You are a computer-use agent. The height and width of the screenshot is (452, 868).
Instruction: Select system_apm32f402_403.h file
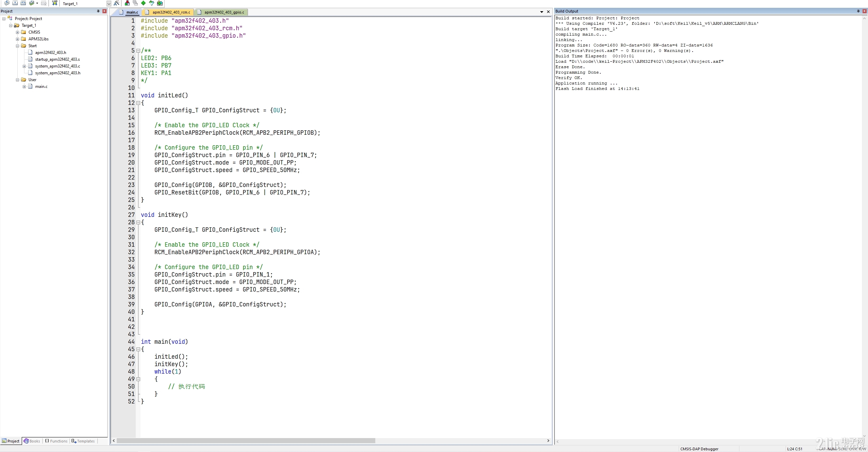[58, 73]
